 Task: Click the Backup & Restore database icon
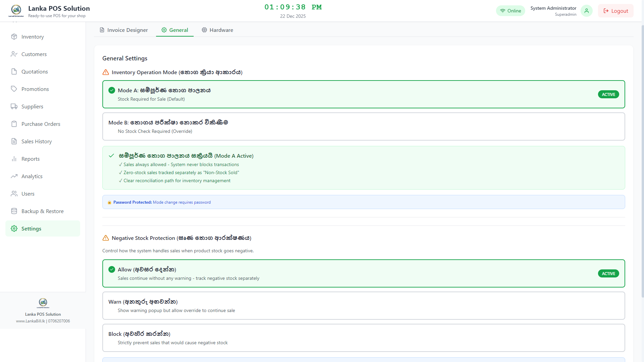pyautogui.click(x=14, y=211)
